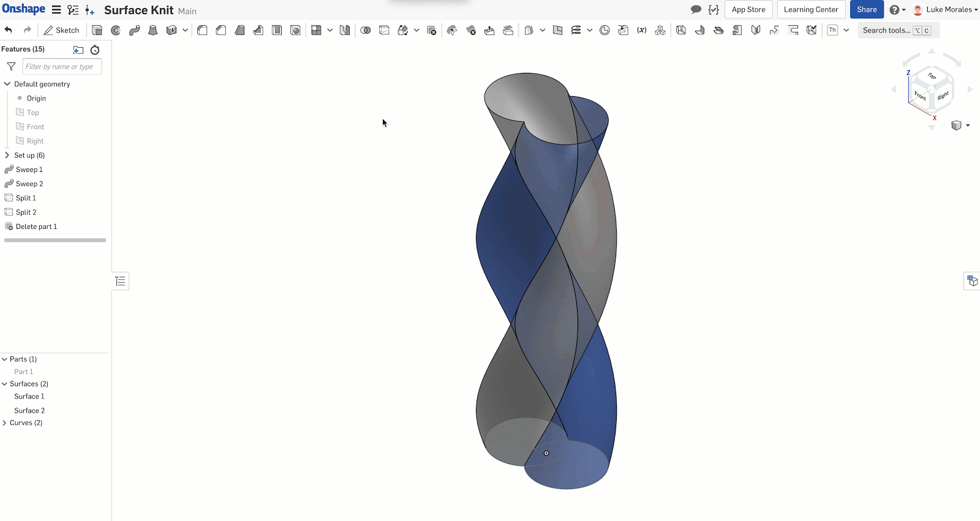980x521 pixels.
Task: Collapse the Parts (1) list
Action: coord(4,359)
